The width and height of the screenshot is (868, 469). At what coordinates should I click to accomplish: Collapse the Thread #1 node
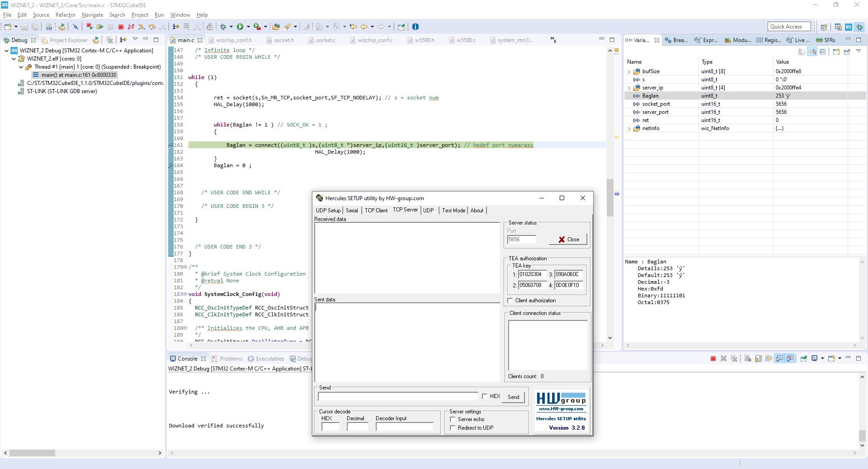point(21,67)
